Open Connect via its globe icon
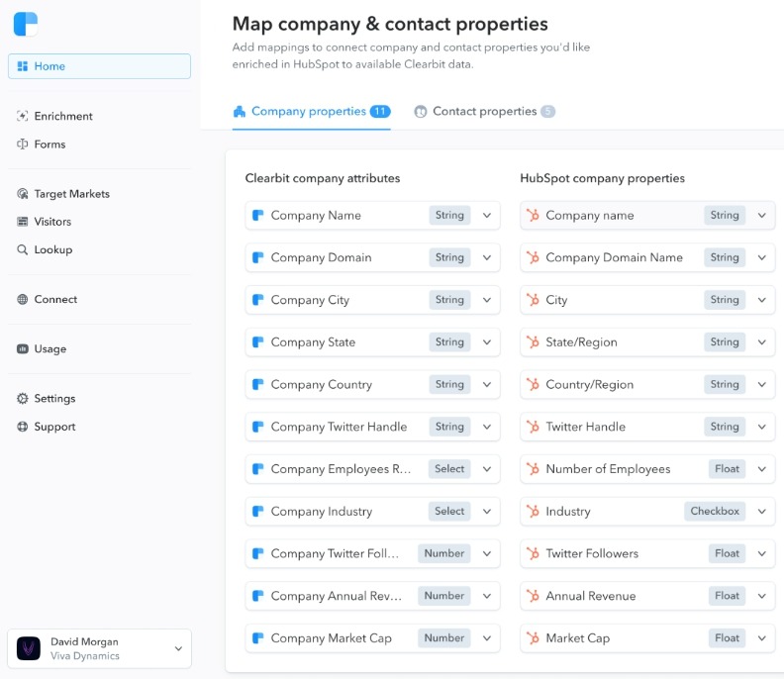Screen dimensions: 784x679 (23, 299)
